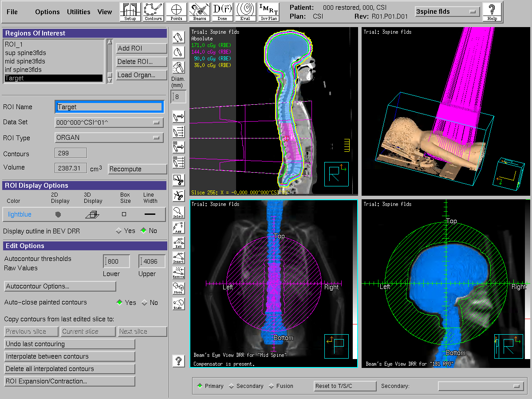Click Delete all interpolated contours

(x=70, y=369)
